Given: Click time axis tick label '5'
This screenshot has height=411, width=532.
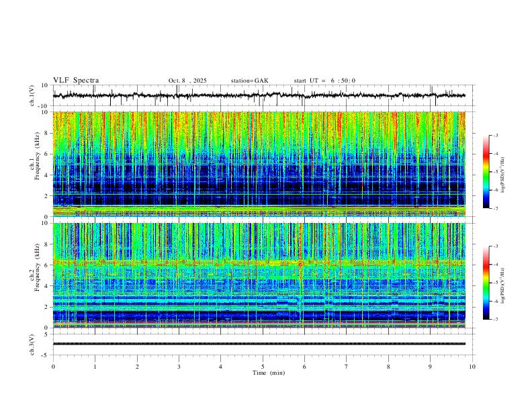Looking at the screenshot, I should (x=263, y=367).
